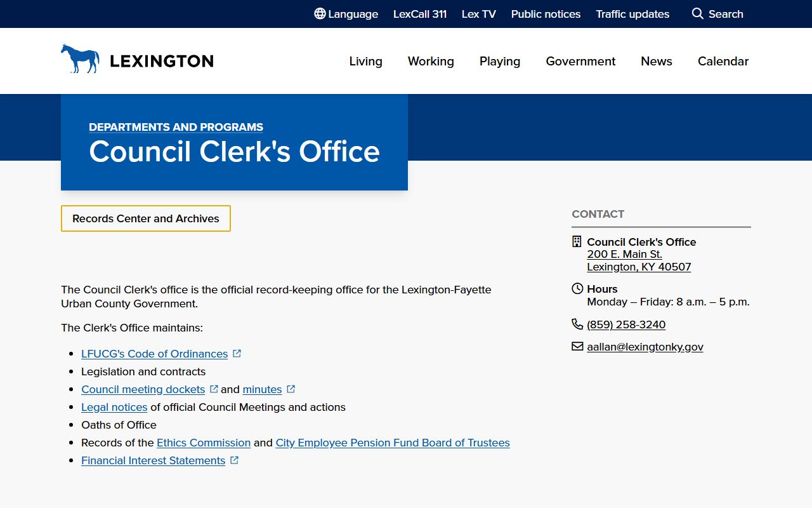The image size is (812, 508).
Task: Call (859) 258-3240 phone link
Action: point(626,324)
